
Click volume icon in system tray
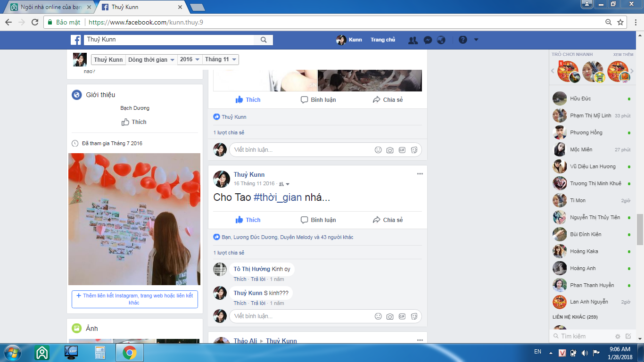[585, 353]
